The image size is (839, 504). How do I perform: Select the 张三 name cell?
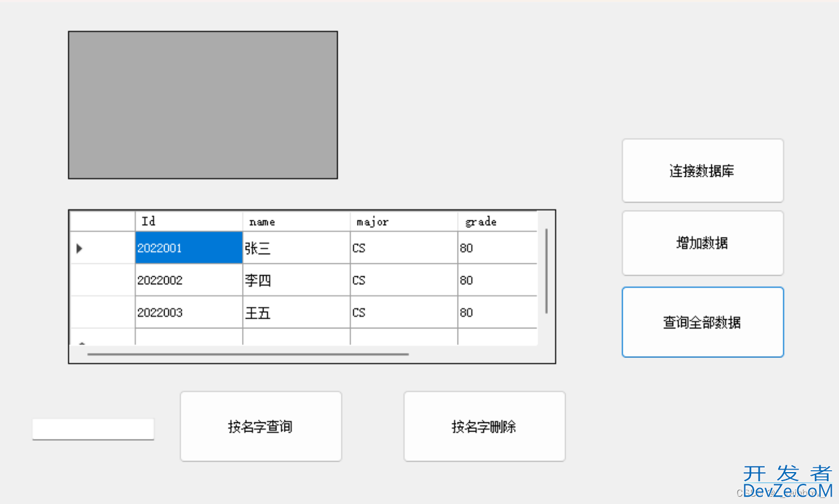(x=297, y=248)
